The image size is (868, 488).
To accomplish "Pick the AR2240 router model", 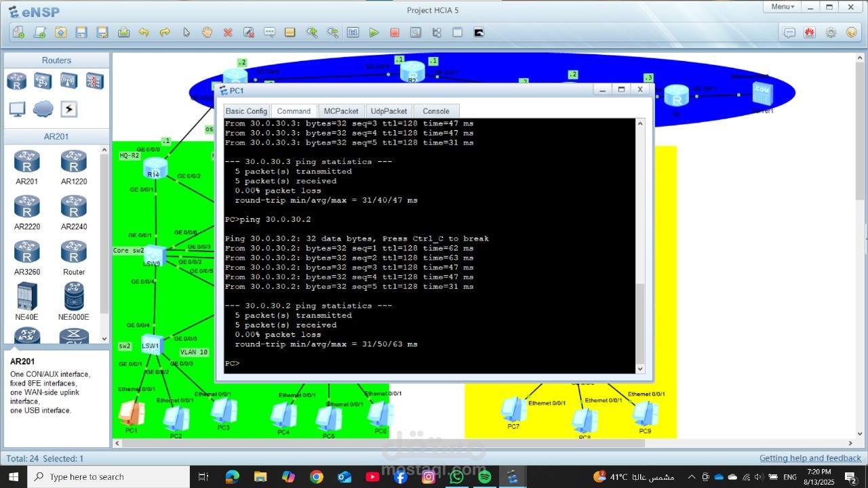I will [74, 213].
